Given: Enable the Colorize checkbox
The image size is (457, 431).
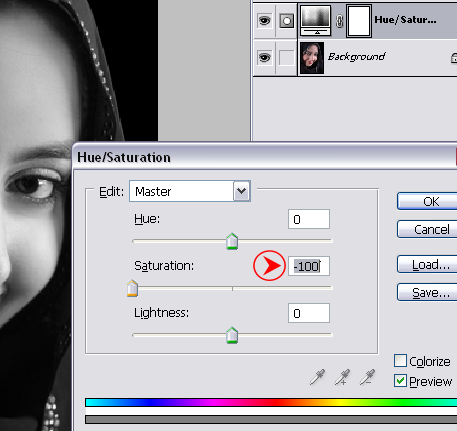Looking at the screenshot, I should click(400, 361).
